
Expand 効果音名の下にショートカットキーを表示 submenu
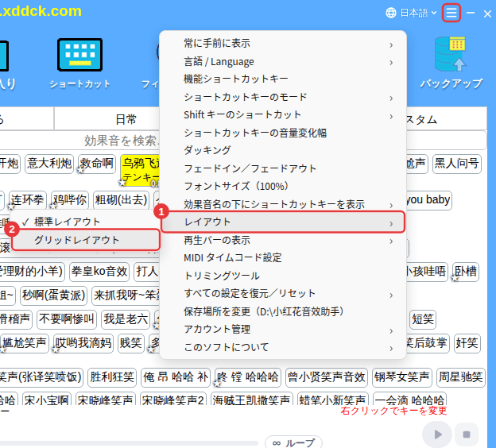pos(283,204)
